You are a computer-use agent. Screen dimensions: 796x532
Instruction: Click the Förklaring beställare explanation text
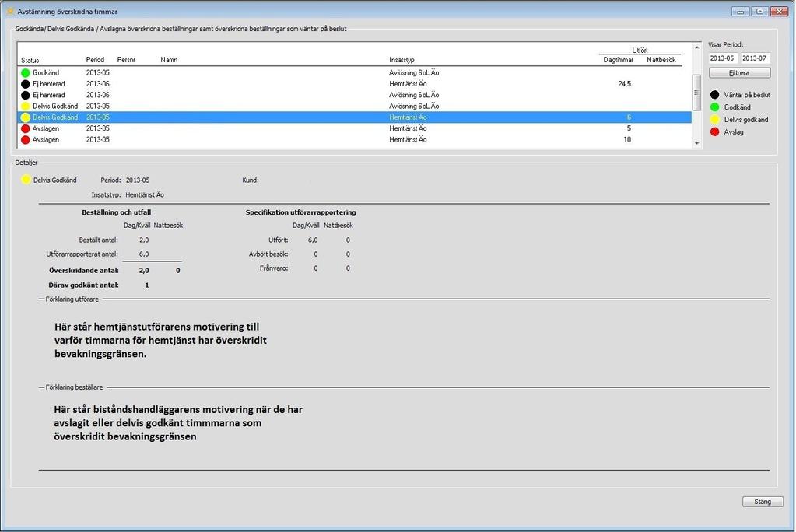coord(178,423)
